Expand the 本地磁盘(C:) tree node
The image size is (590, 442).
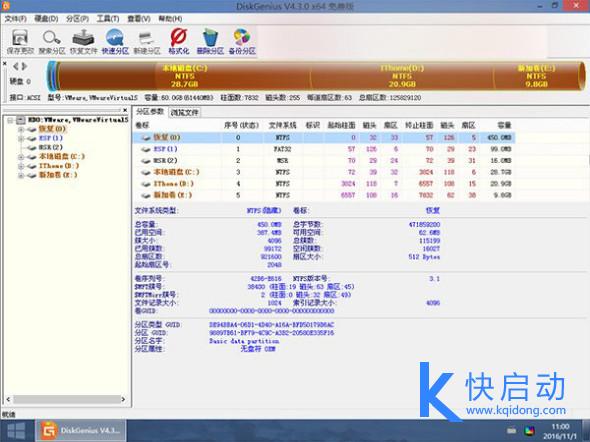(21, 156)
